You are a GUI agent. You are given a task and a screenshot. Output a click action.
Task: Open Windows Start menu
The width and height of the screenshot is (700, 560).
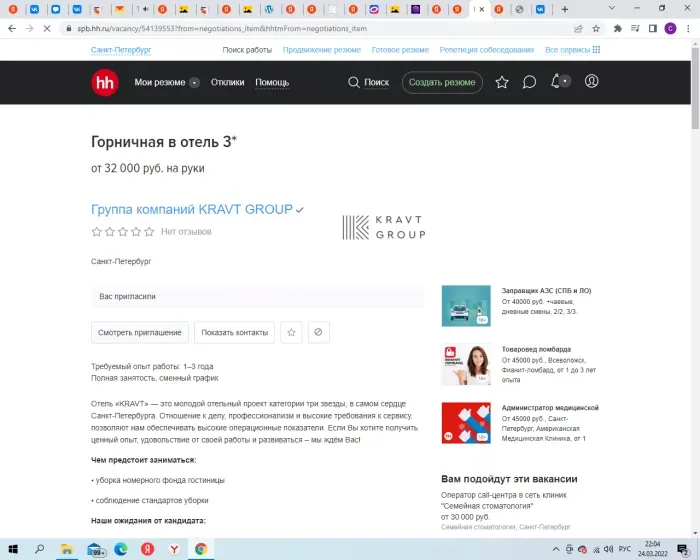tap(13, 549)
